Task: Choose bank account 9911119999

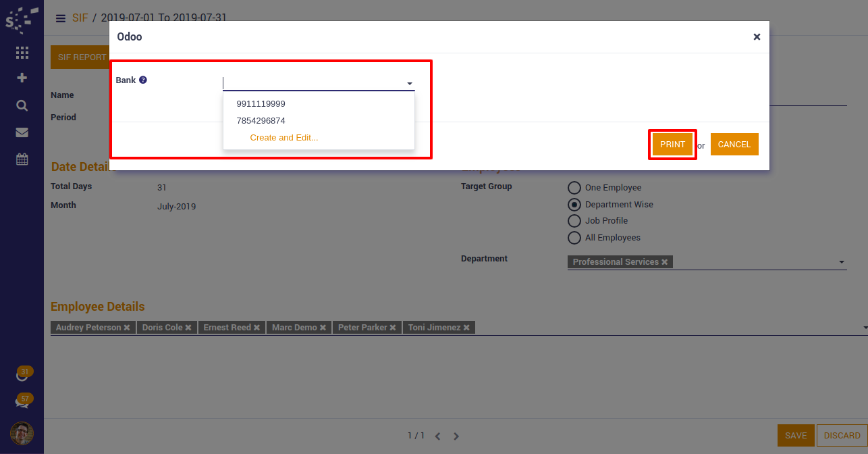Action: pyautogui.click(x=261, y=104)
